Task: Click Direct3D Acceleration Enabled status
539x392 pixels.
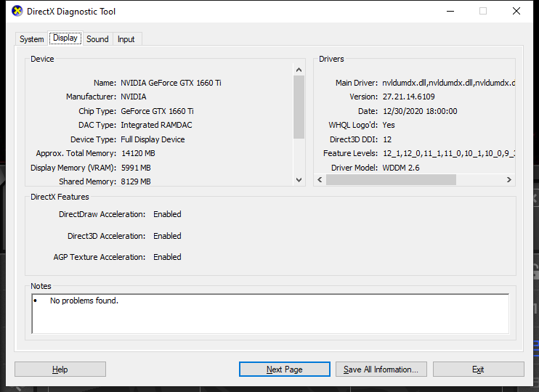Action: [x=167, y=236]
